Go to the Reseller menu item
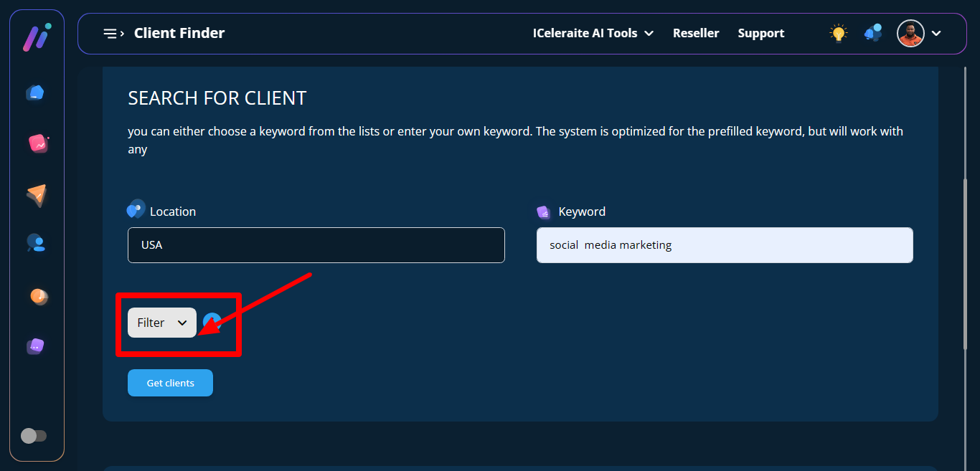Viewport: 980px width, 471px height. (x=695, y=34)
